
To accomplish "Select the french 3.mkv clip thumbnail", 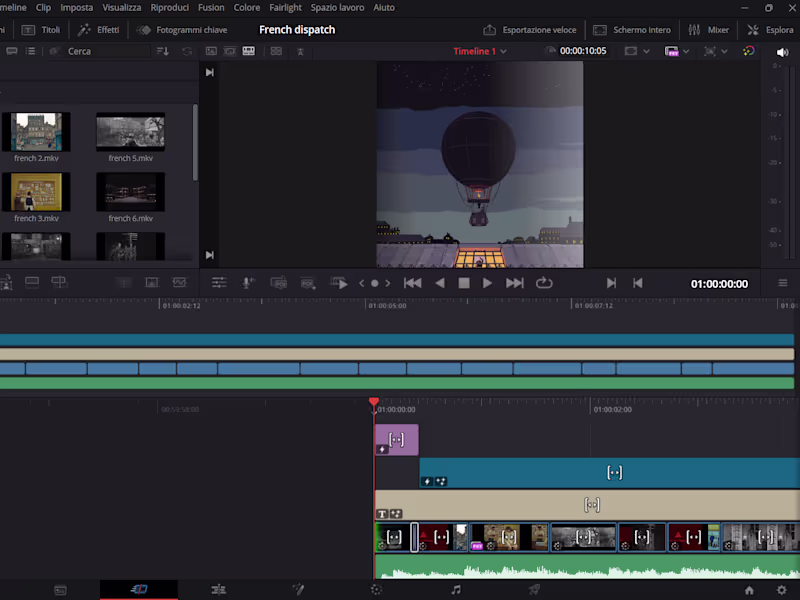I will 37,193.
